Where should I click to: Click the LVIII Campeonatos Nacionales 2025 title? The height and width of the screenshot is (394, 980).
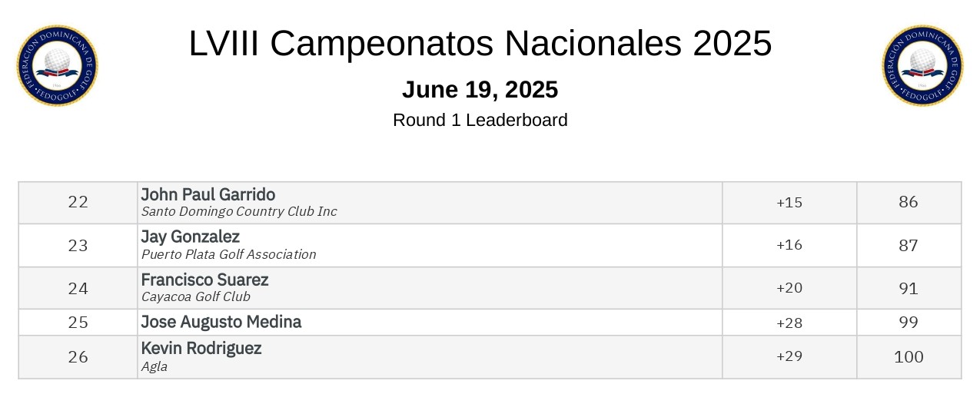point(480,44)
